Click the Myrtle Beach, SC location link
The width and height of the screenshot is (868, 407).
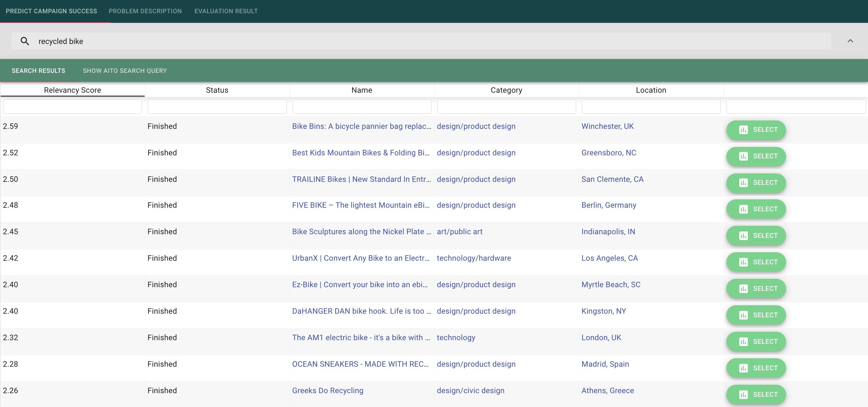coord(611,284)
